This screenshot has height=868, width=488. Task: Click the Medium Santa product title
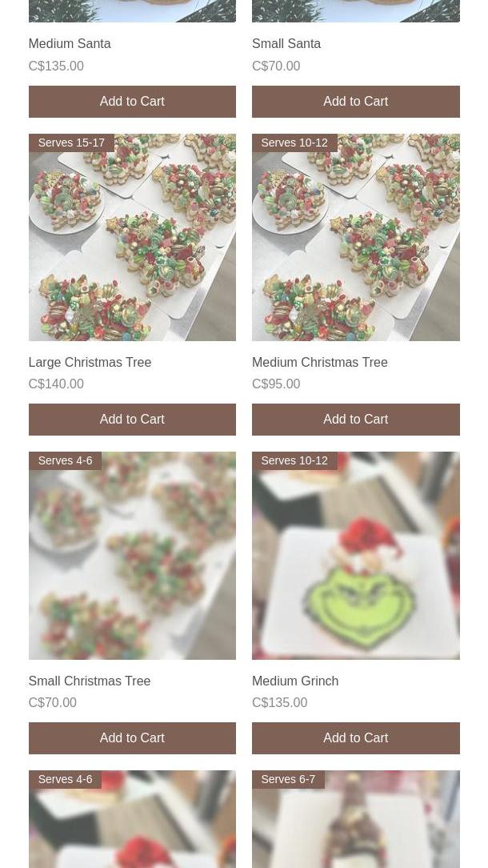[x=70, y=44]
